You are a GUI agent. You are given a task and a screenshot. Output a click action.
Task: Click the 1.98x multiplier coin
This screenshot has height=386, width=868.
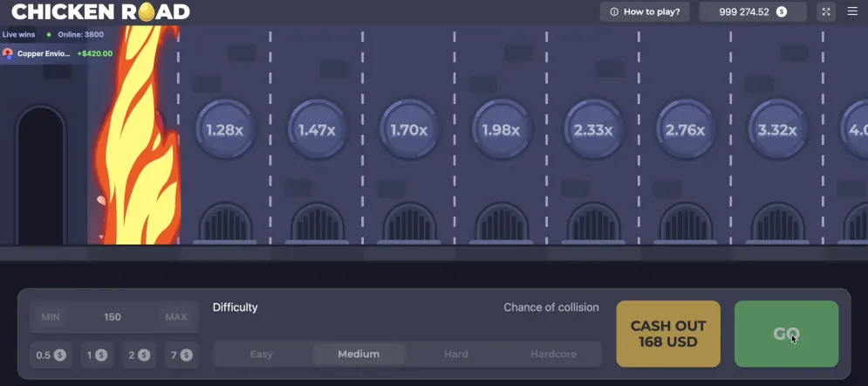click(x=501, y=129)
